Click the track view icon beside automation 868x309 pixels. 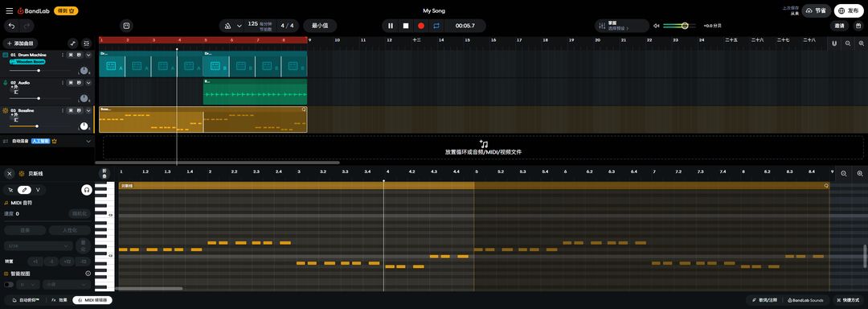pos(86,43)
